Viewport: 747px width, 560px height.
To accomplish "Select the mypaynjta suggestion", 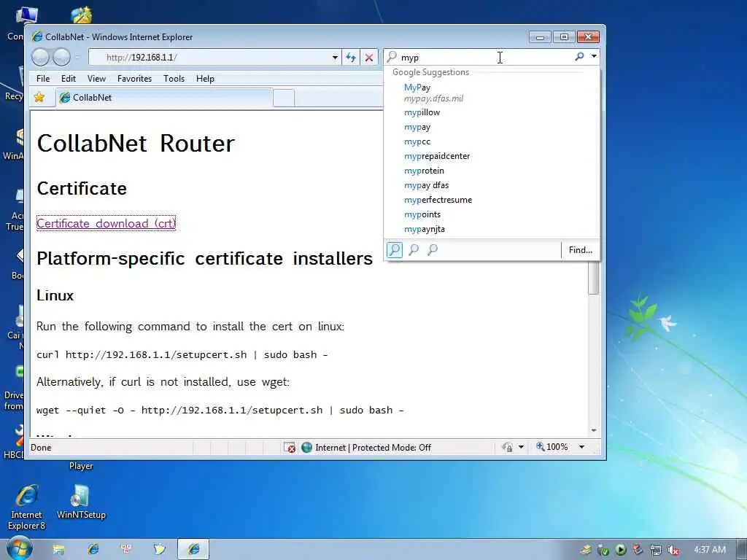I will [x=492, y=229].
